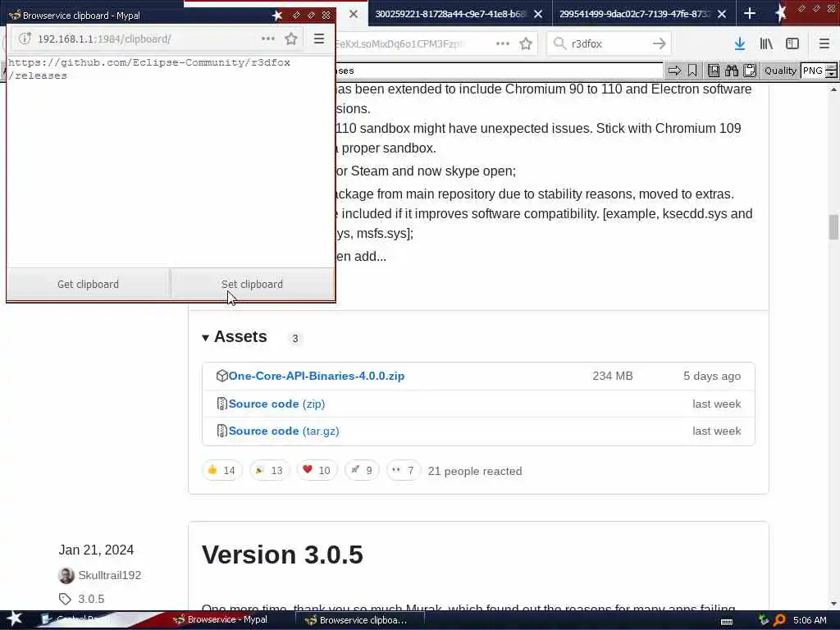The image size is (840, 630).
Task: View site information icon in clipboard window
Action: (x=25, y=39)
